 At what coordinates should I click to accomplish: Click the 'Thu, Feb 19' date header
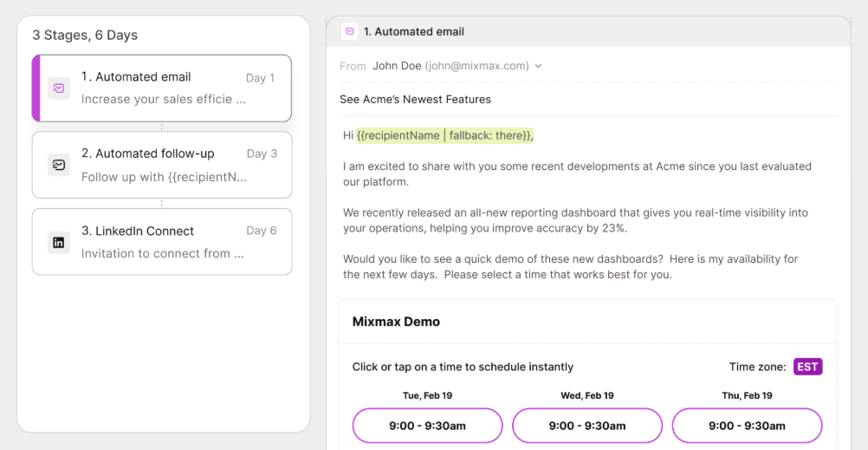(x=747, y=395)
